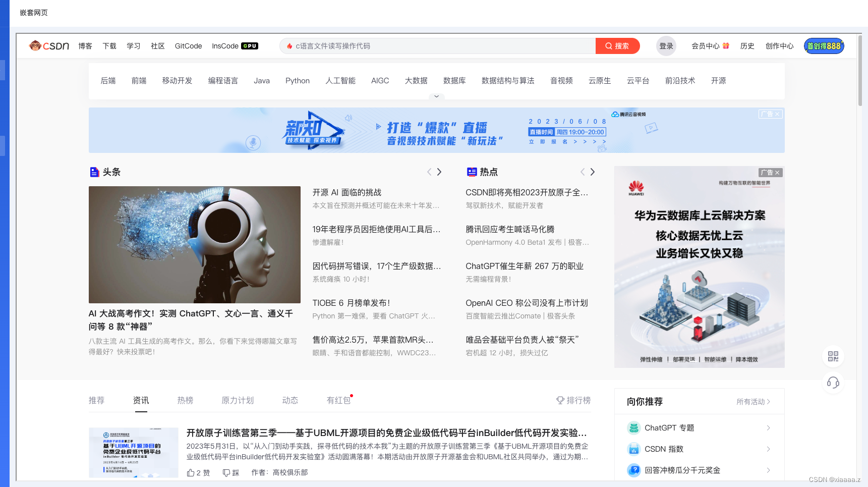The height and width of the screenshot is (487, 868).
Task: Click the gift icon next to 会员中心
Action: click(726, 45)
